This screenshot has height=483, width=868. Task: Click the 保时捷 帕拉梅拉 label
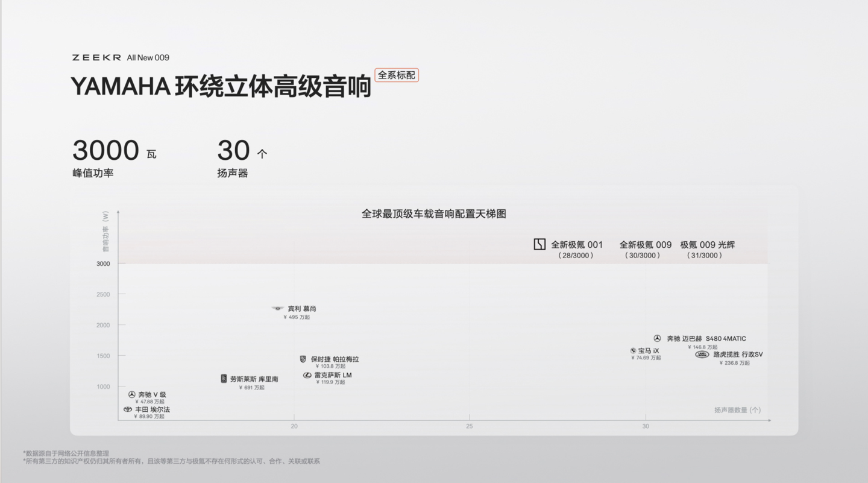pos(335,359)
